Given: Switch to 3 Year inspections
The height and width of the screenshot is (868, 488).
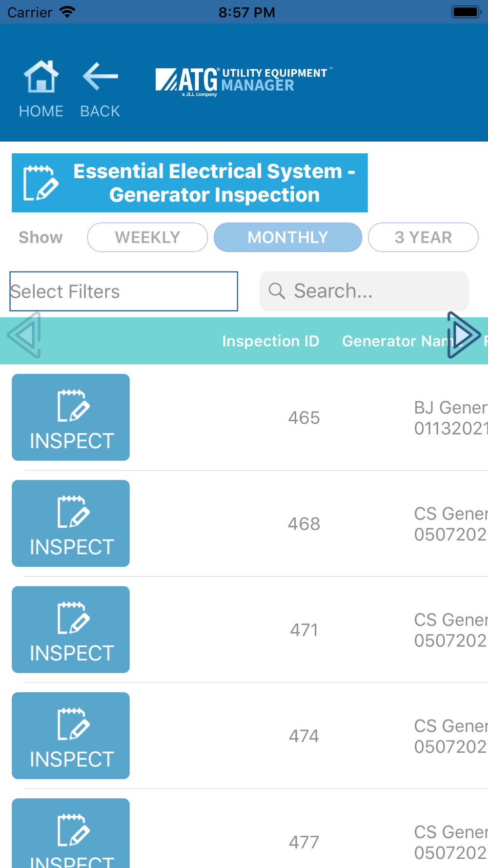Looking at the screenshot, I should pos(423,237).
